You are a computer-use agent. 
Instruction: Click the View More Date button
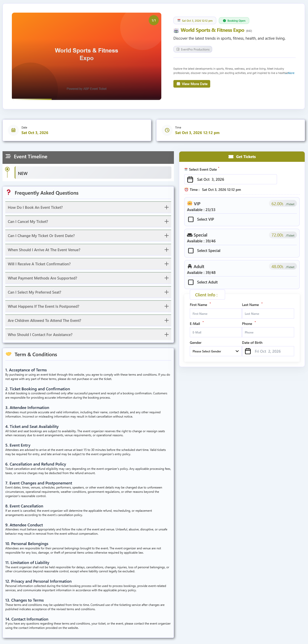pos(192,84)
